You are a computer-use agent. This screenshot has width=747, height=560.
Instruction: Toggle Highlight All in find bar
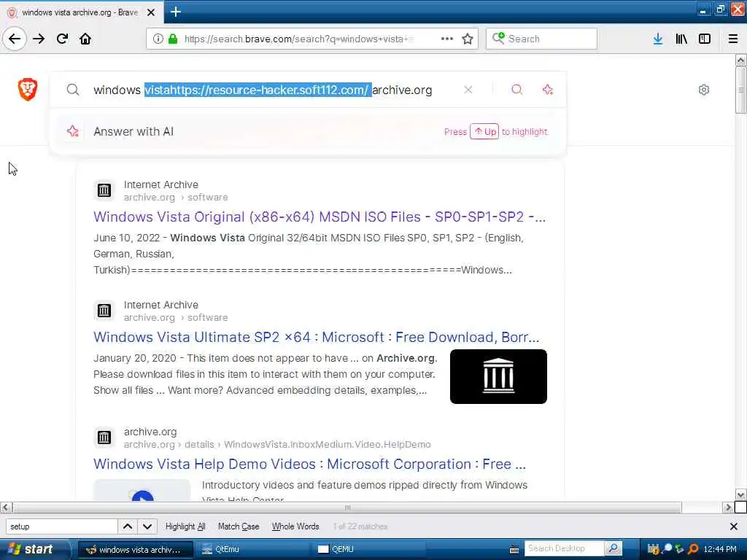click(185, 526)
